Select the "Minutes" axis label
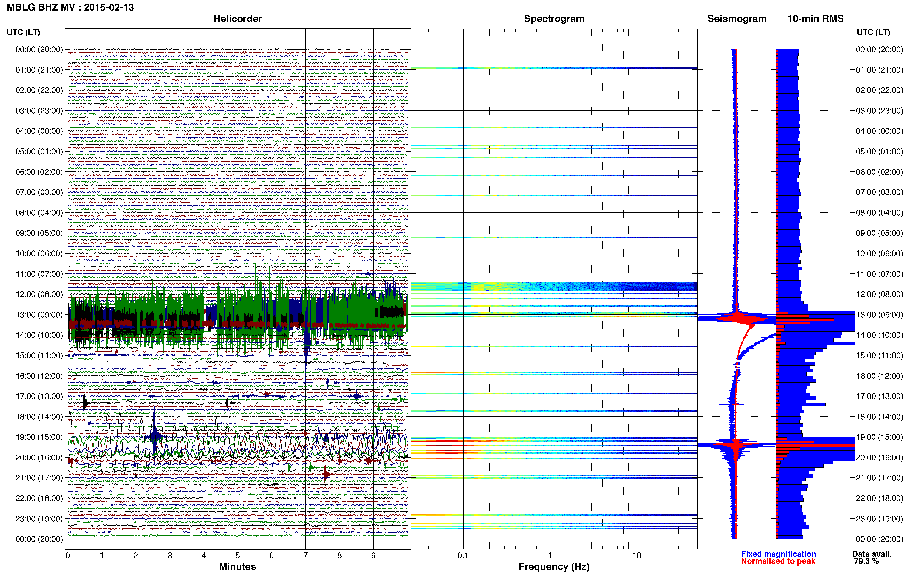Viewport: 924px width, 578px height. click(x=238, y=566)
